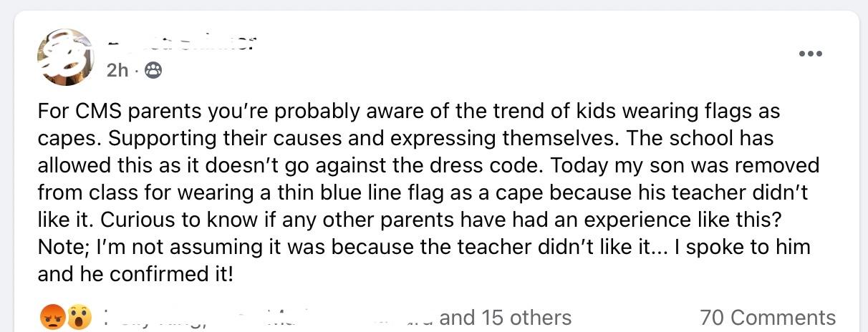Open the blurred author name link
Image resolution: width=868 pixels, height=332 pixels.
tap(181, 43)
